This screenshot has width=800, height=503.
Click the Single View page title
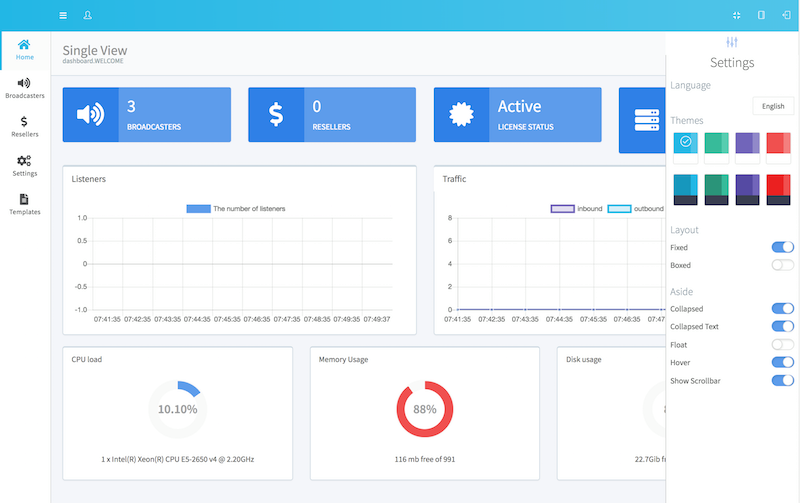pos(95,50)
